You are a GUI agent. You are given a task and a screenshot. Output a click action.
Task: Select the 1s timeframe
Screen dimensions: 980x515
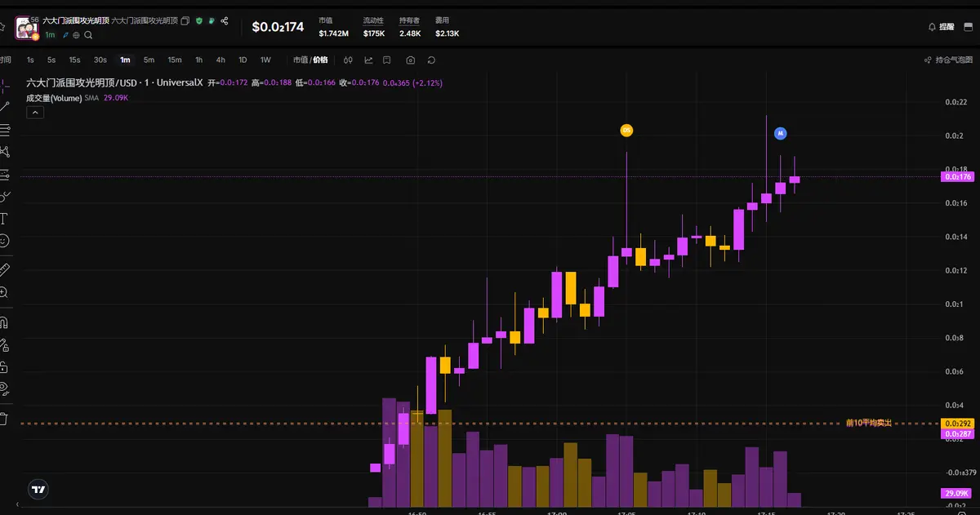(x=30, y=60)
